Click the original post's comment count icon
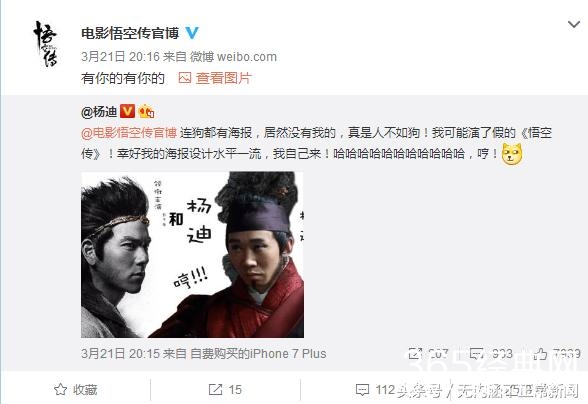 [x=477, y=353]
